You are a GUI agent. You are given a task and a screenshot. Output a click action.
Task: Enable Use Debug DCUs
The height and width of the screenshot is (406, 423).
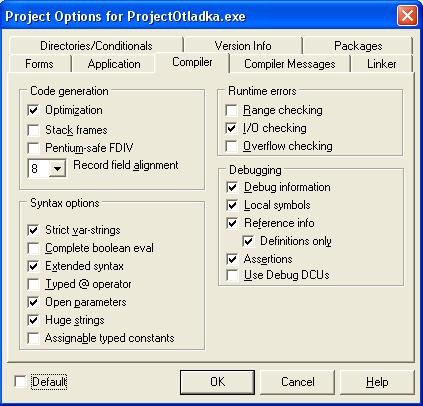point(232,275)
